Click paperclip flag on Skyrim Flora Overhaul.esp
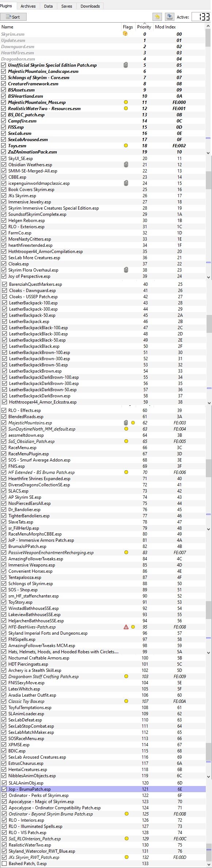 (x=126, y=270)
